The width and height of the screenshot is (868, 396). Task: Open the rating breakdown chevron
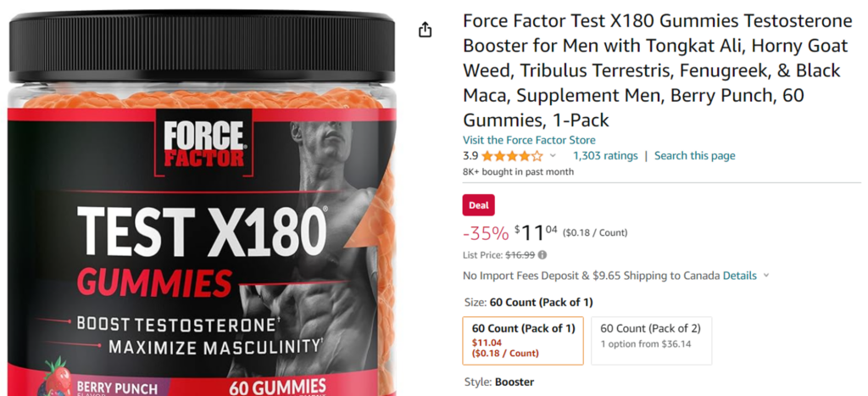553,156
